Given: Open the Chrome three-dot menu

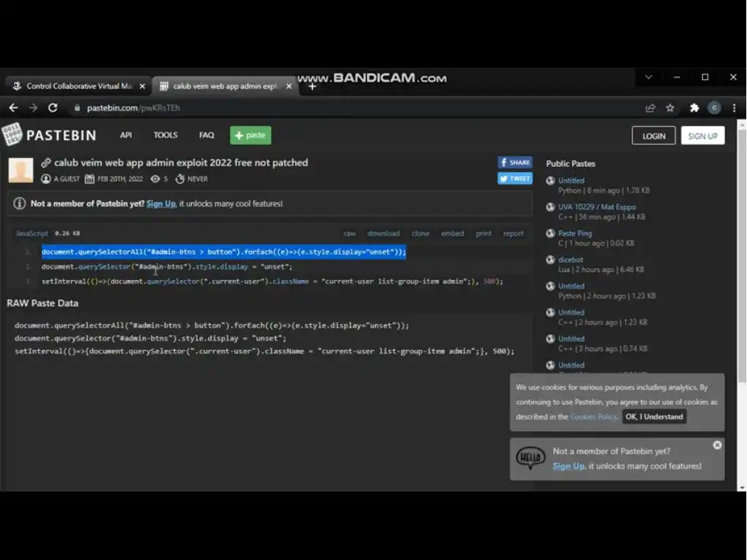Looking at the screenshot, I should [734, 108].
